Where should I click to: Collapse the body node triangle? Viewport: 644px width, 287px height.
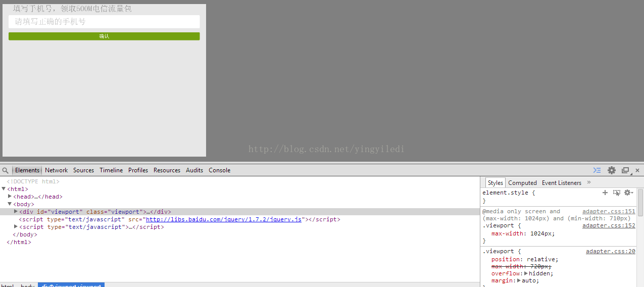tap(10, 204)
